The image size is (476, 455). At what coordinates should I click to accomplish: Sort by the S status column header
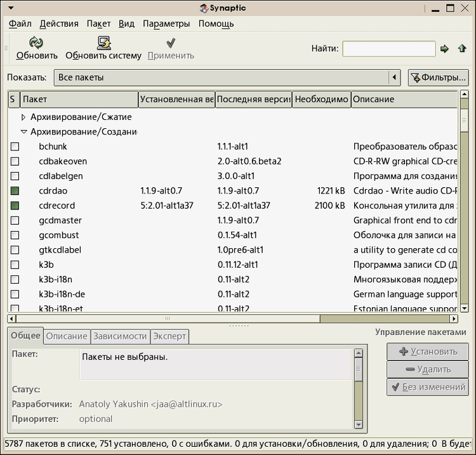(14, 99)
